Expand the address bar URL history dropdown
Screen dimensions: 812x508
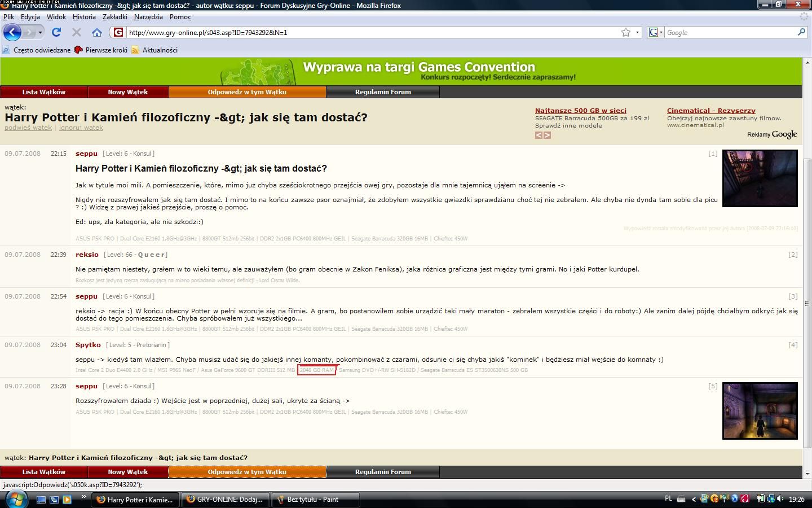pyautogui.click(x=637, y=32)
